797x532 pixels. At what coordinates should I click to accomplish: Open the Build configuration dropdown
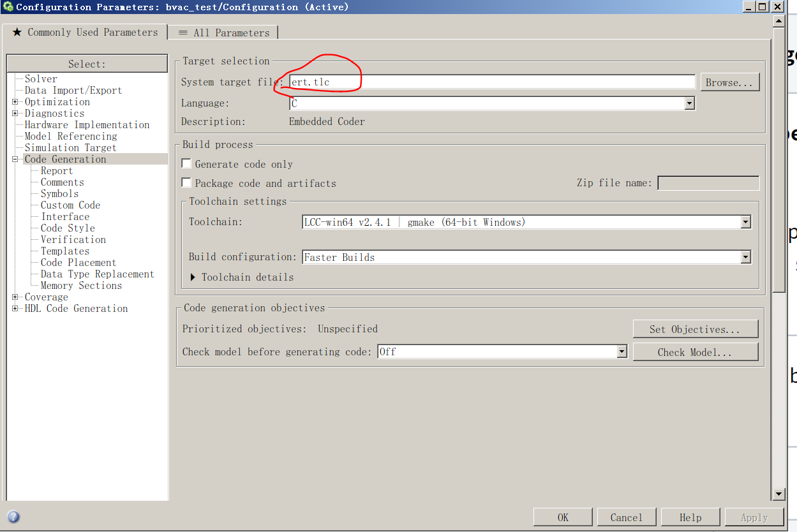point(745,256)
